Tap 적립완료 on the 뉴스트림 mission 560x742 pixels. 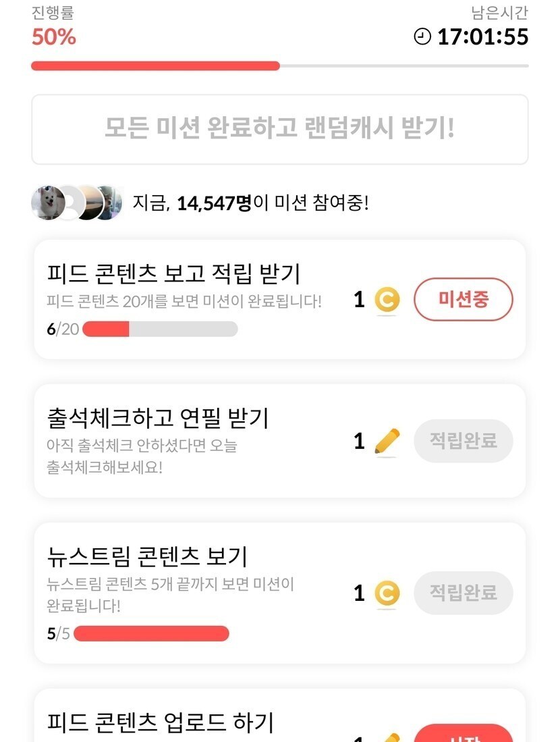click(x=464, y=593)
